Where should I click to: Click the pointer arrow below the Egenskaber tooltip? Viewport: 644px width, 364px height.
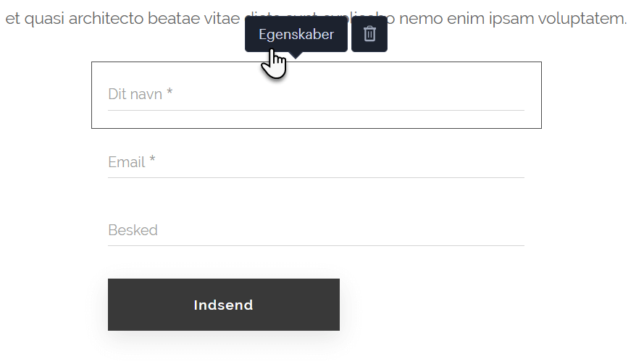[x=296, y=55]
